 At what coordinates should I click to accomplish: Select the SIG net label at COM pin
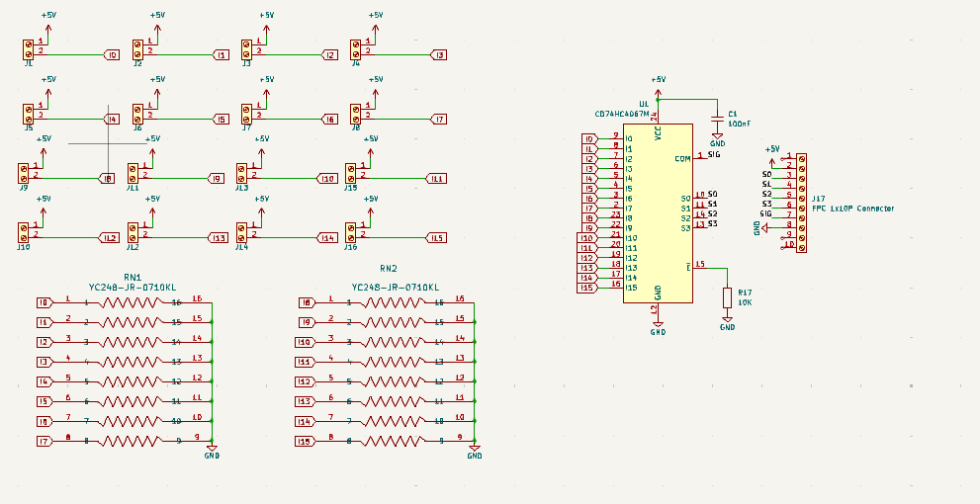(x=714, y=153)
